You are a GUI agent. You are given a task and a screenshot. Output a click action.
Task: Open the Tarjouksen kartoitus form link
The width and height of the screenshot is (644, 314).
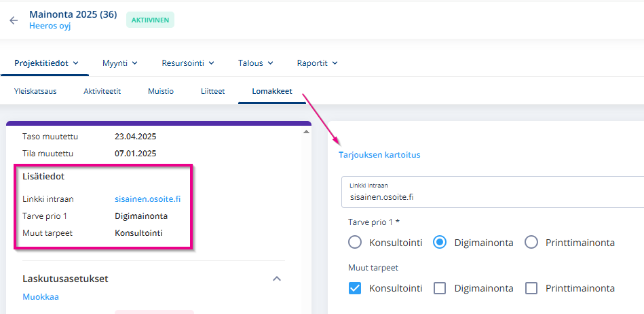[x=379, y=155]
